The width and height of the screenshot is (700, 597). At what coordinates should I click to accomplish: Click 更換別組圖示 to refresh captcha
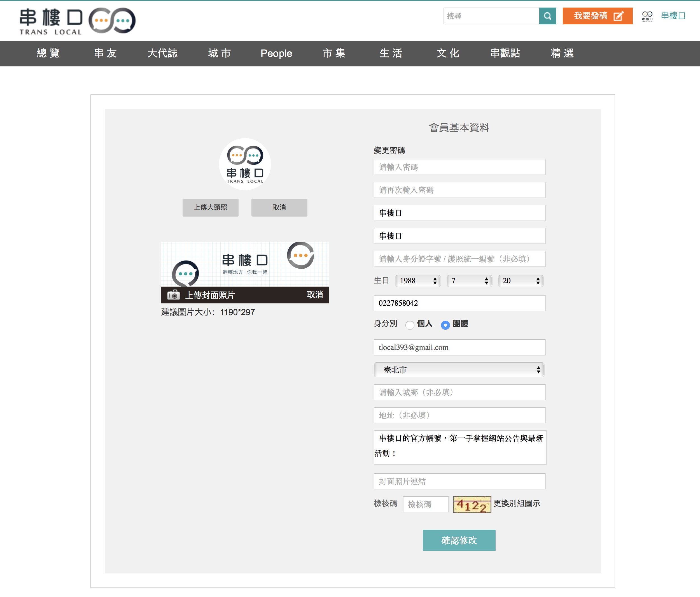pos(516,503)
